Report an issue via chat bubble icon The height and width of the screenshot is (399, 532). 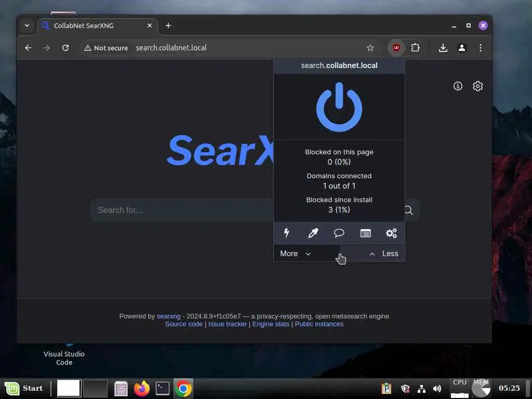[339, 233]
